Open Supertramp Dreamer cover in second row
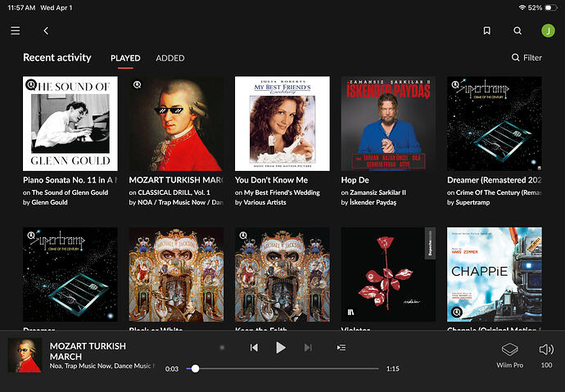This screenshot has height=392, width=565. [70, 274]
